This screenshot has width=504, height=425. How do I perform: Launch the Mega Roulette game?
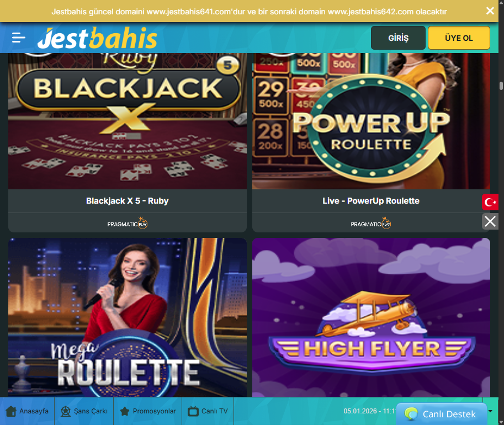tap(128, 317)
